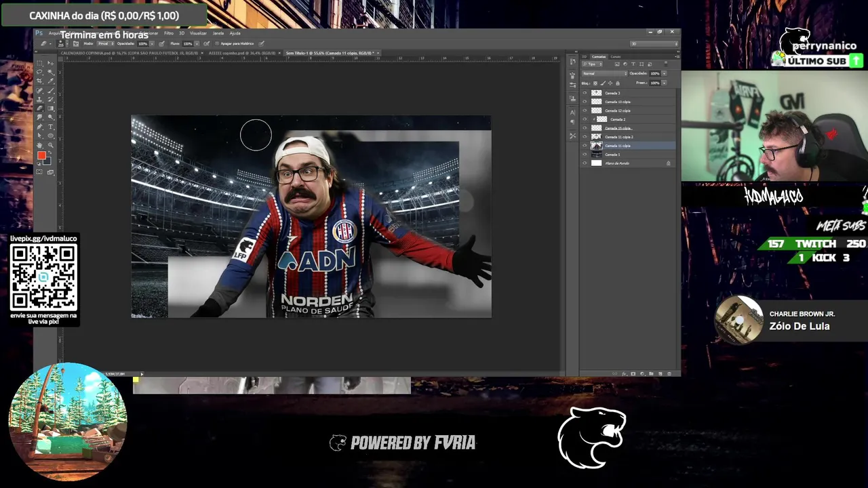Select the Eyedropper tool

[x=51, y=81]
